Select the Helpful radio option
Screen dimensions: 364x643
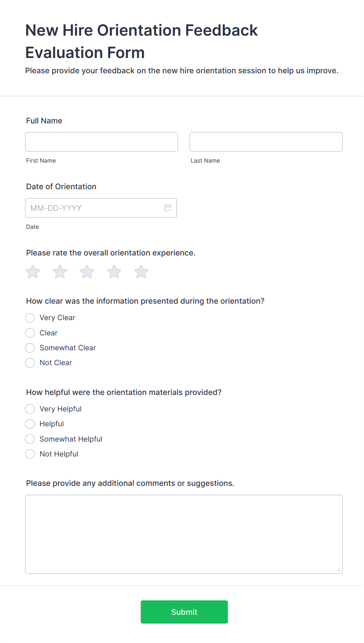click(x=30, y=424)
